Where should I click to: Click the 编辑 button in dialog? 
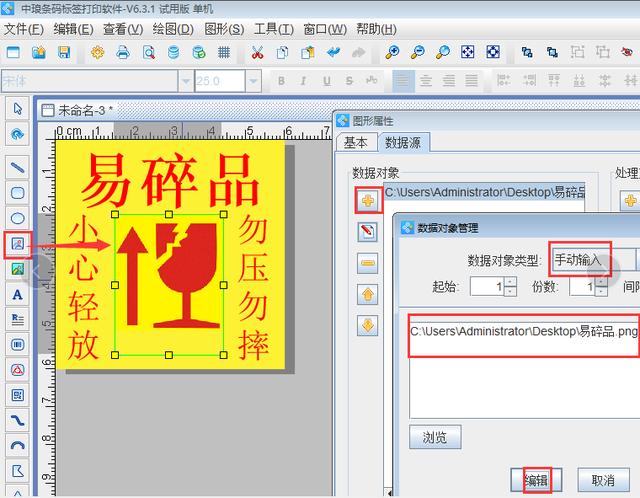point(537,480)
